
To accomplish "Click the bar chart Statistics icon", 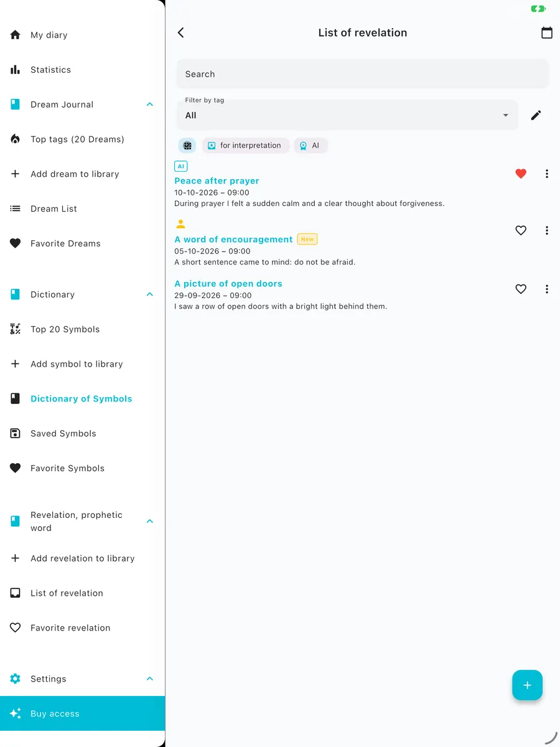I will point(16,70).
